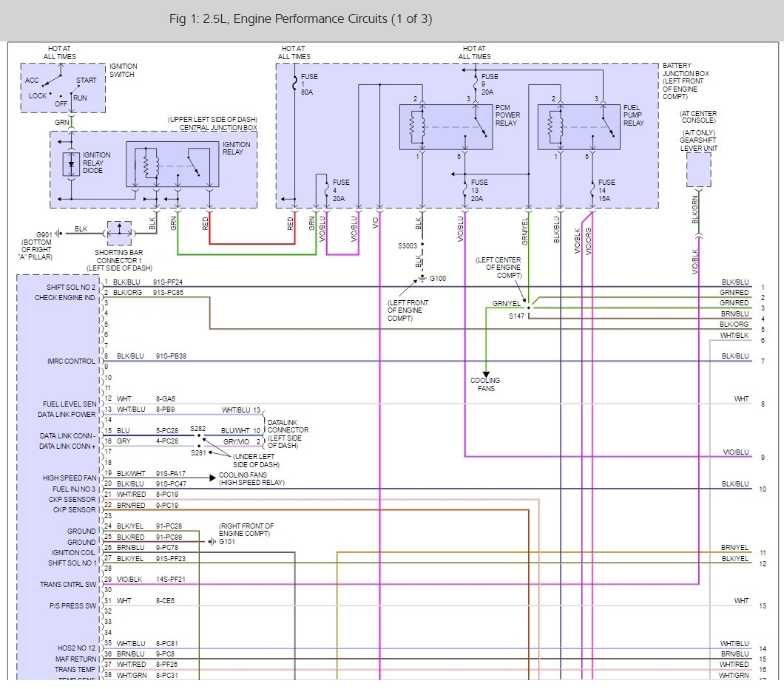Click the Fuse 9 20A symbol

click(x=475, y=81)
